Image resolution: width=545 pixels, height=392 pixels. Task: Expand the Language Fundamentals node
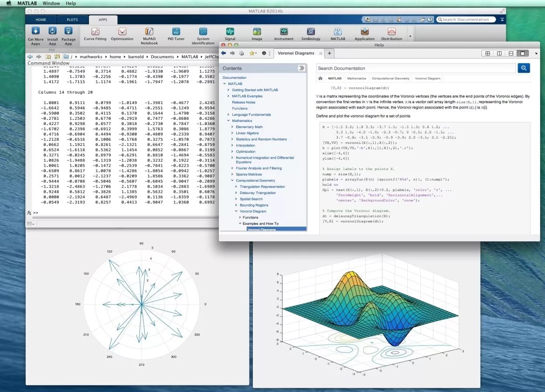click(x=228, y=115)
